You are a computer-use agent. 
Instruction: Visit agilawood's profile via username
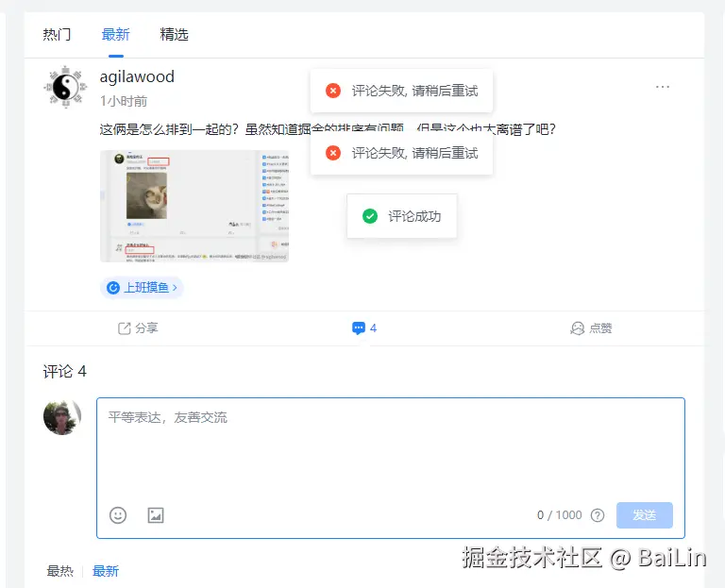(137, 77)
